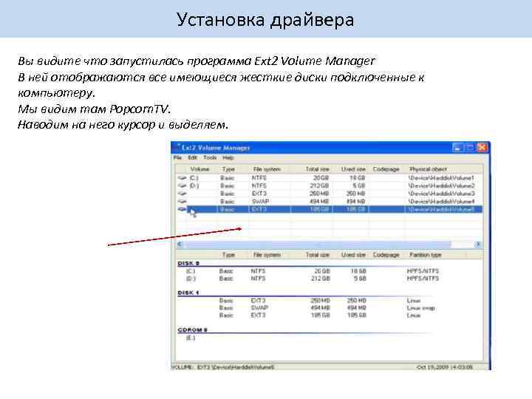The image size is (532, 399).
Task: Select the SWAP 494 MB volume row
Action: tap(330, 202)
